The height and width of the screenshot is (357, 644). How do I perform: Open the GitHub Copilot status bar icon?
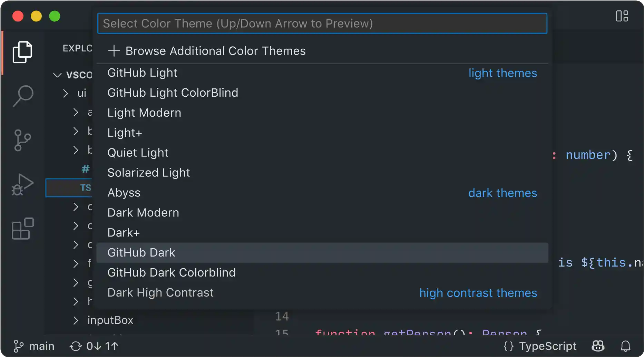[x=598, y=346]
